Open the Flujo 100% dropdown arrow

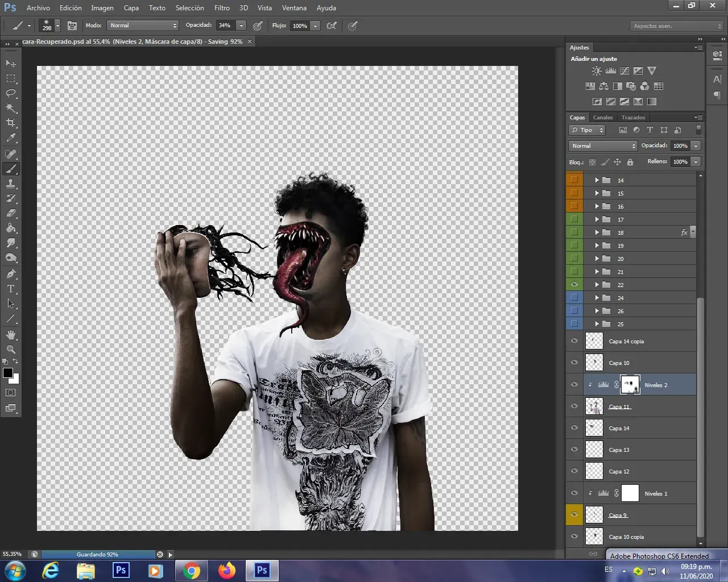315,26
